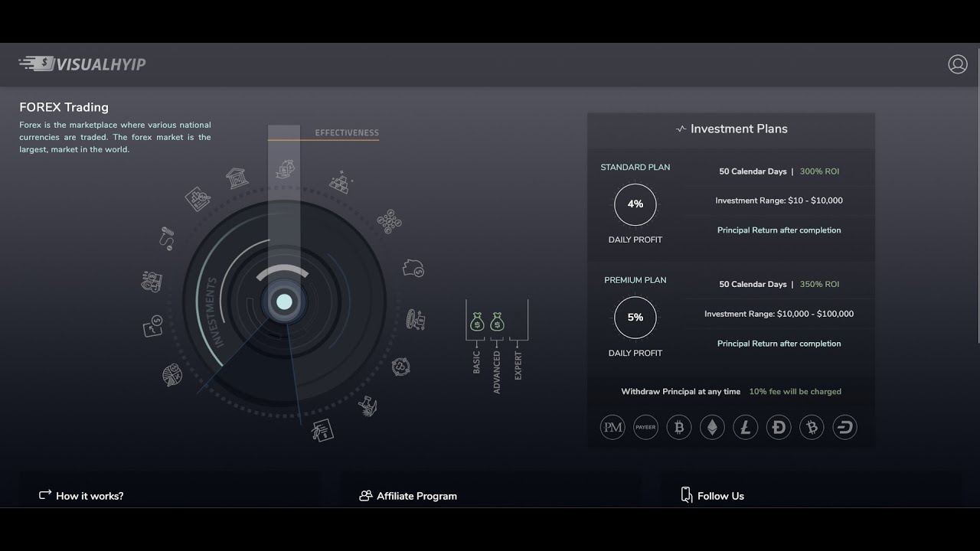980x551 pixels.
Task: Select the banknotes and coins icon
Action: [x=152, y=281]
